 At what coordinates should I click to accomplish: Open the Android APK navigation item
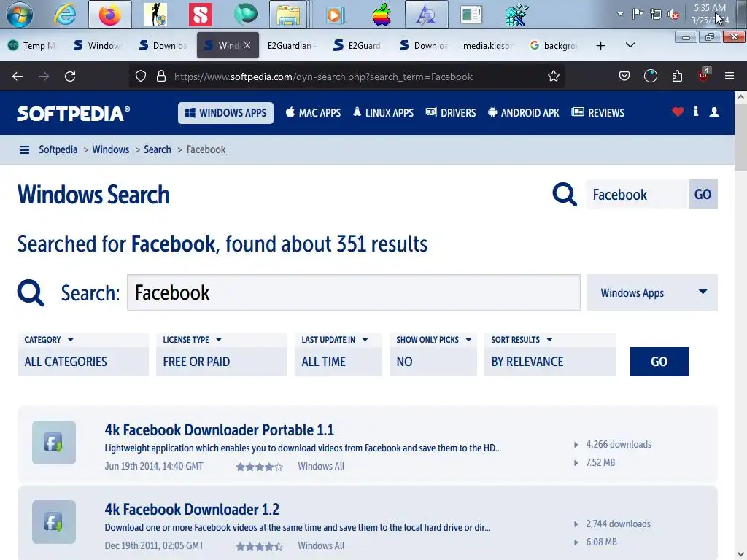(524, 113)
